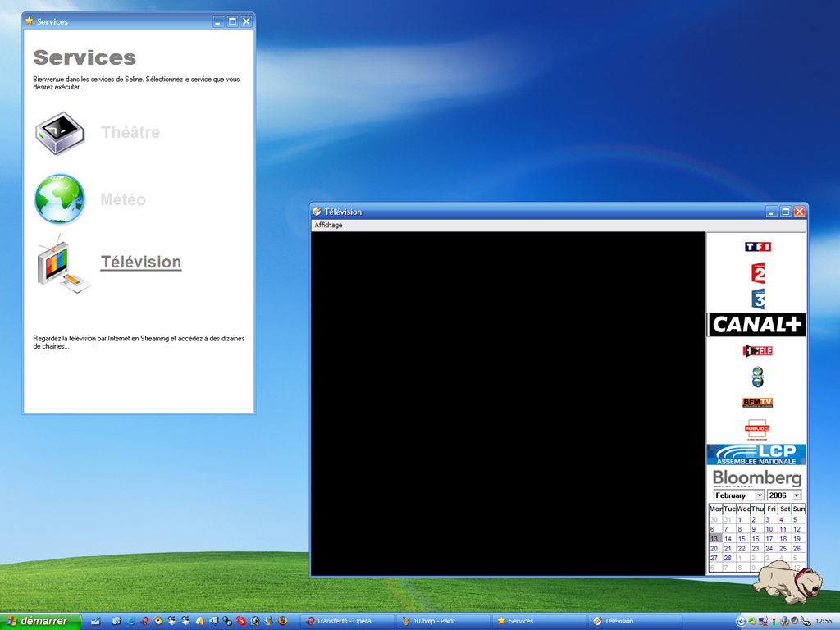The height and width of the screenshot is (630, 840).
Task: Open the Affichage menu
Action: click(328, 225)
